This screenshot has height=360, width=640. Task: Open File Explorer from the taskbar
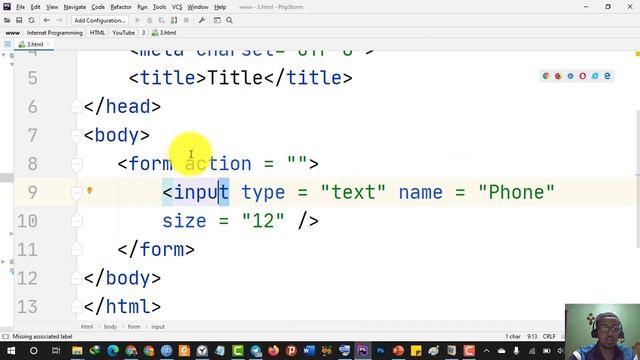77,351
